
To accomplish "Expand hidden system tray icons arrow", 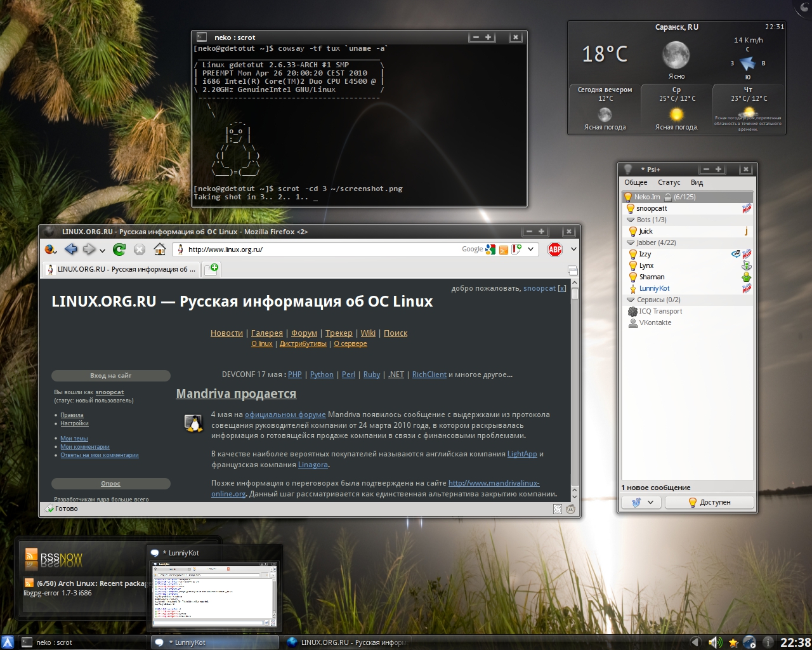I will click(x=695, y=642).
